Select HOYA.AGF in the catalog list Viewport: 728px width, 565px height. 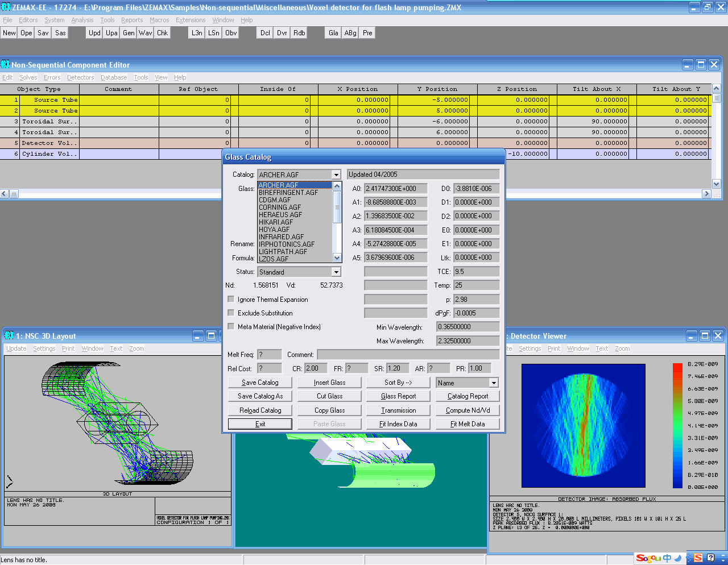click(274, 230)
